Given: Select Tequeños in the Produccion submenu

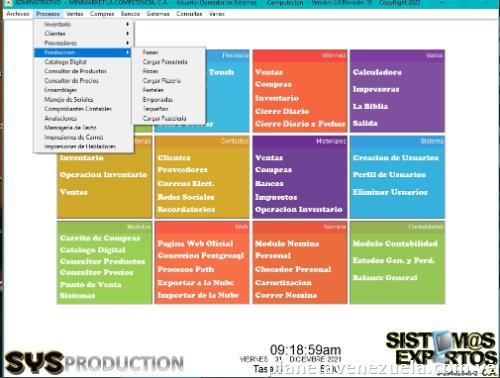Looking at the screenshot, I should pyautogui.click(x=169, y=109).
